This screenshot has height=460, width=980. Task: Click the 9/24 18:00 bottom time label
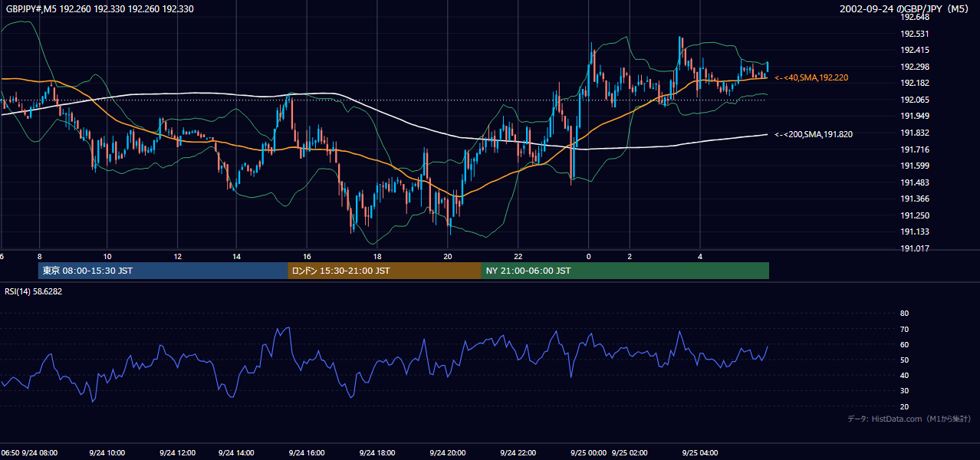tap(377, 452)
